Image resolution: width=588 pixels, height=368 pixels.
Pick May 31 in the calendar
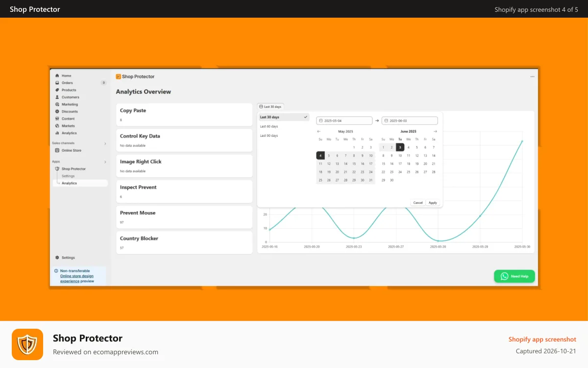coord(370,180)
